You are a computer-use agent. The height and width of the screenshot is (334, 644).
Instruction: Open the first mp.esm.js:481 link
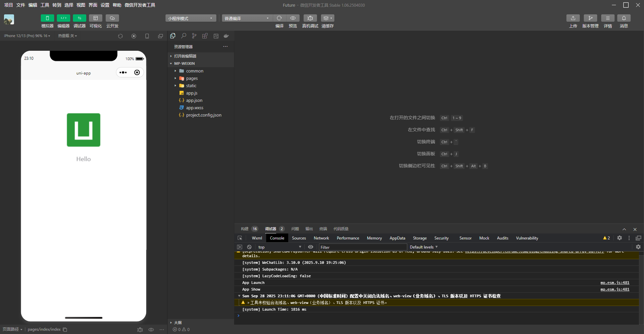click(615, 283)
